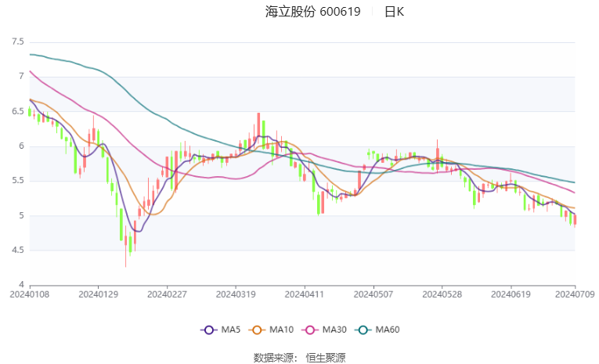Click the 20240108 date axis label
Viewport: 599px width, 364px height.
click(30, 294)
